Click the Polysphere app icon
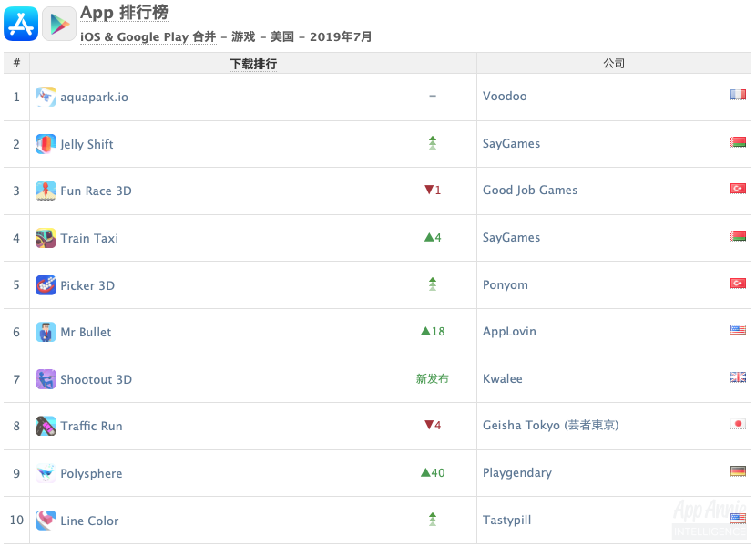The image size is (756, 547). (46, 473)
